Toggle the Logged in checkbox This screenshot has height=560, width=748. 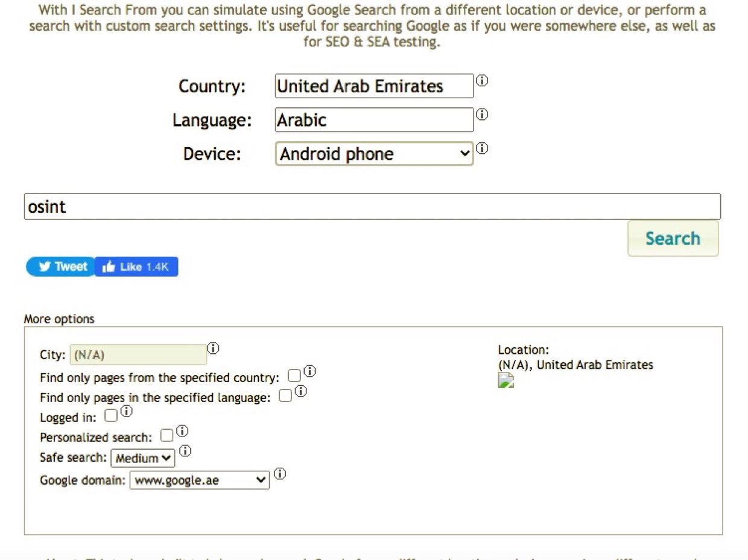[111, 415]
